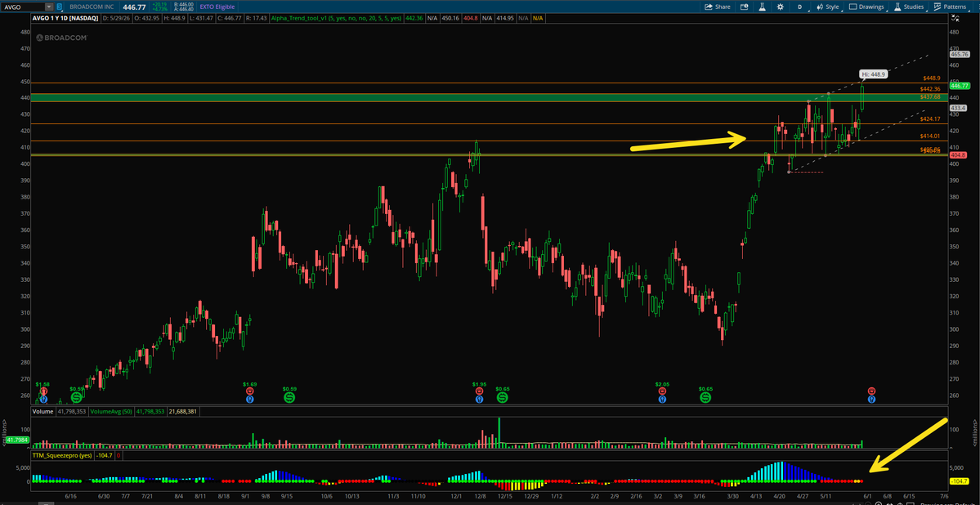Click the 433.4 price axis tag

[x=958, y=108]
